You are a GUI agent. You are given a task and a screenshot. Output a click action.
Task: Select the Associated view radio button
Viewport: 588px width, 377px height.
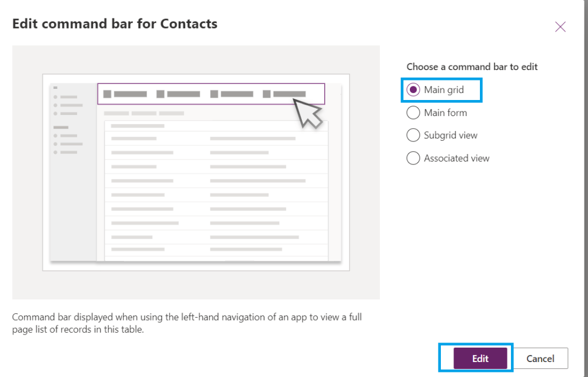(413, 158)
